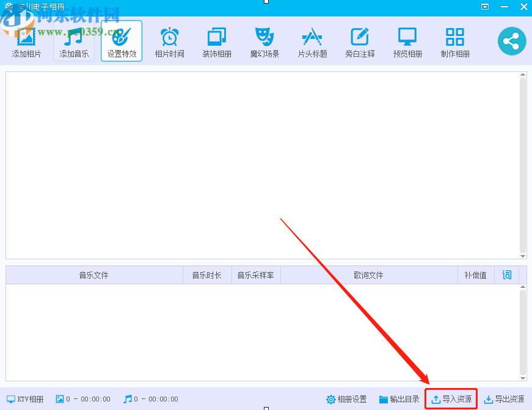The image size is (532, 410).
Task: Choose the 装饰相册 decorate album tool
Action: pyautogui.click(x=217, y=41)
